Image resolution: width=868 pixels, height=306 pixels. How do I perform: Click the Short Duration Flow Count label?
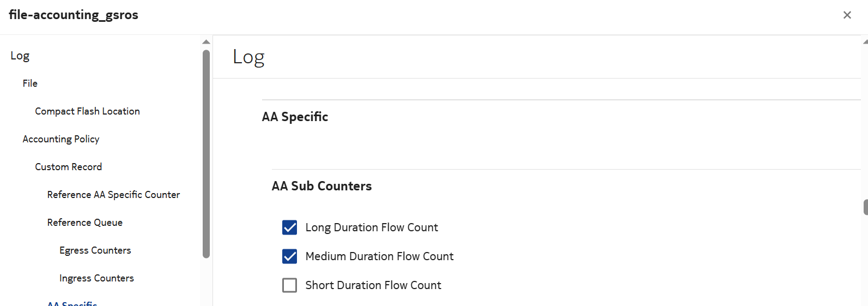pyautogui.click(x=373, y=285)
